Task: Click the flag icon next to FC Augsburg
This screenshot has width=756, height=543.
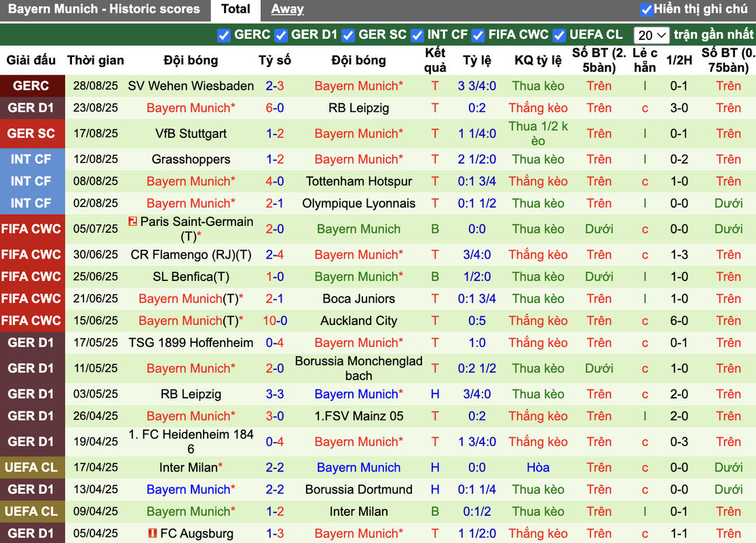Action: (x=153, y=533)
